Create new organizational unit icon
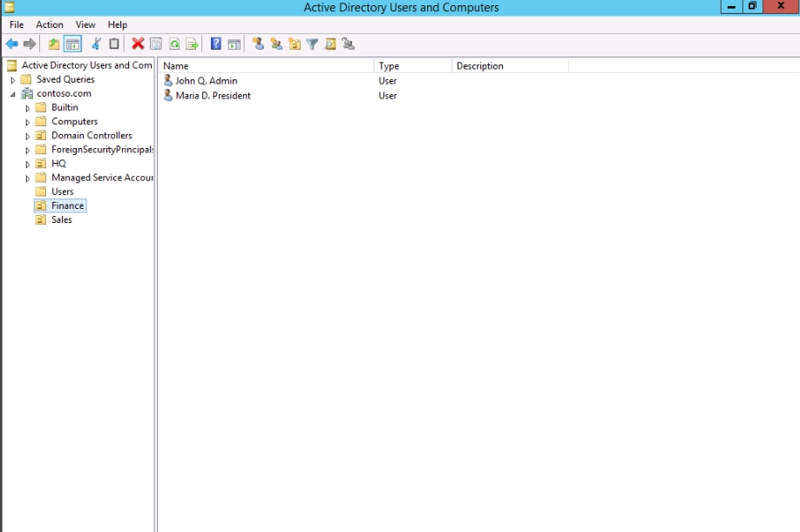This screenshot has height=532, width=800. pos(295,44)
